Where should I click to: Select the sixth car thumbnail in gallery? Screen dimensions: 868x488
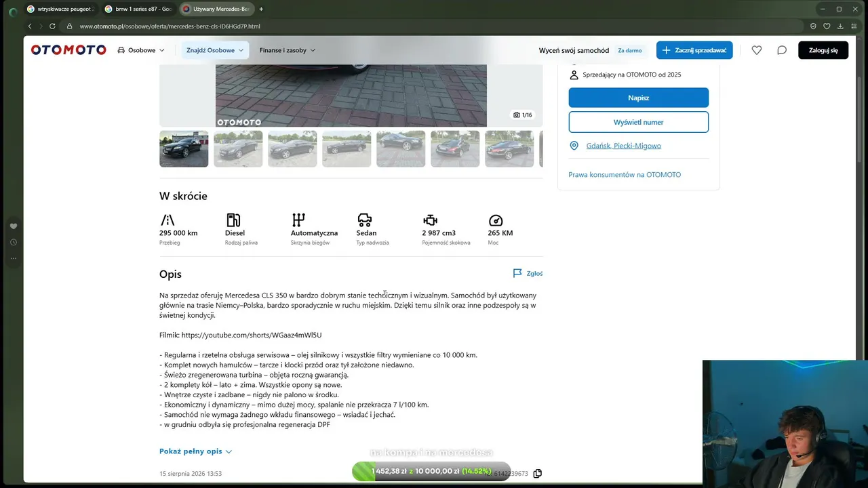point(455,148)
